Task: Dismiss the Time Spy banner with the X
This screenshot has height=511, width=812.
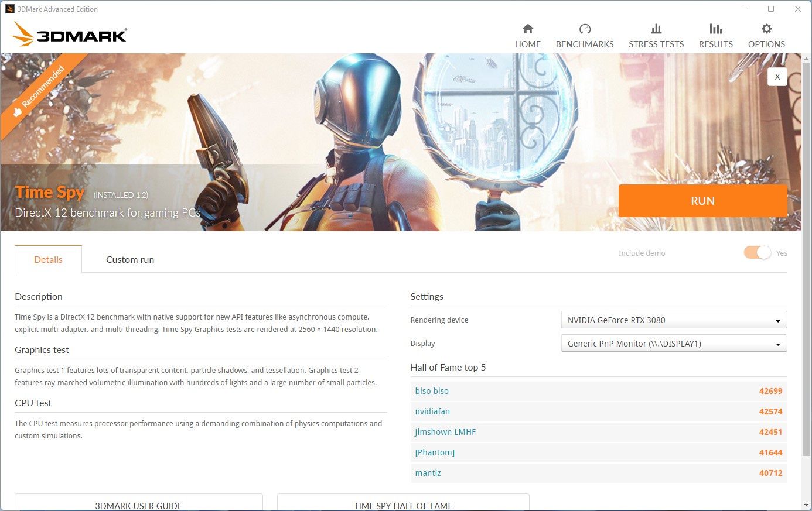Action: pos(777,77)
